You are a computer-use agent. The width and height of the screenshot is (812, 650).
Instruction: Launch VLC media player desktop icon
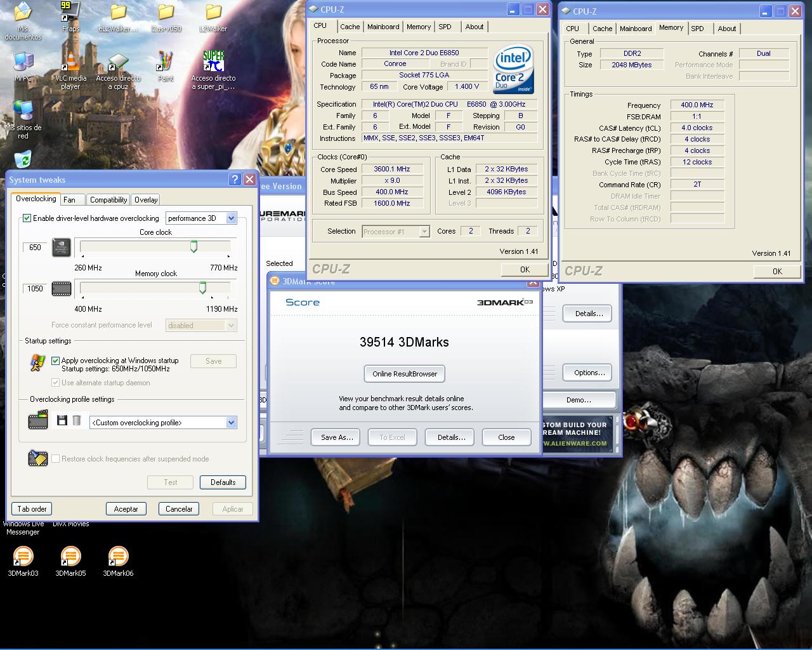[70, 62]
